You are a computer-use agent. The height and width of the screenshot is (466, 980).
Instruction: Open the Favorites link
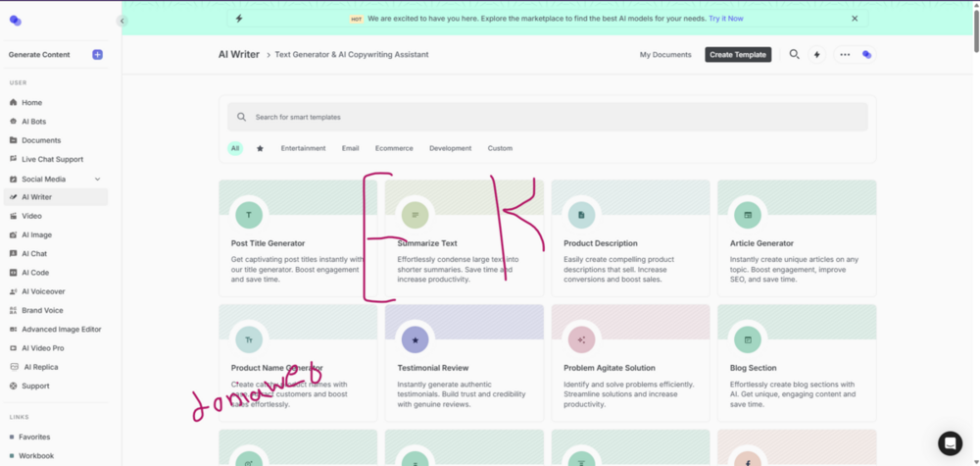coord(34,438)
